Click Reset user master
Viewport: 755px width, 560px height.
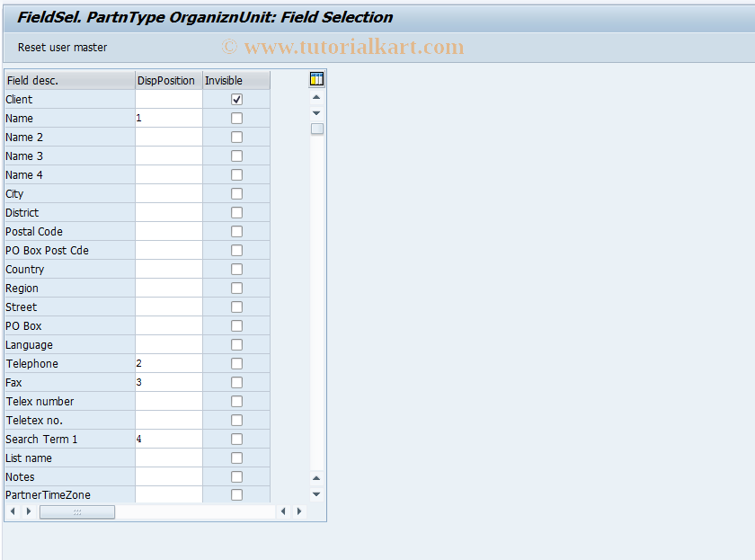pos(63,47)
